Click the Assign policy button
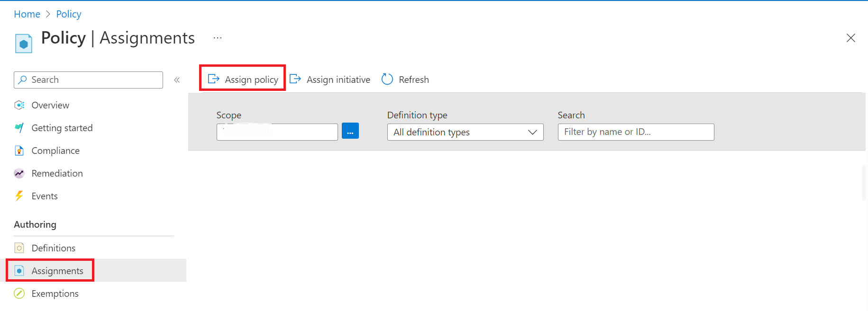 click(x=243, y=79)
